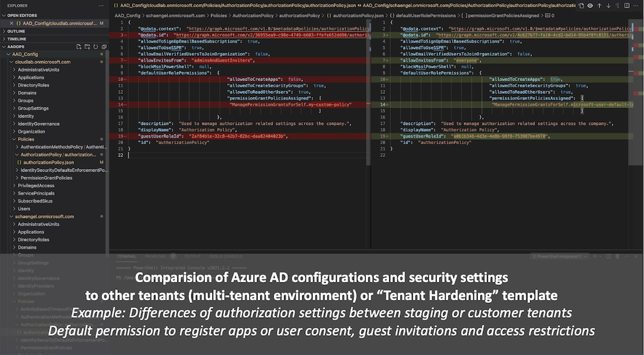Select the PermissionGrantPolicies folder
Viewport: 644px width, 355px height.
(x=46, y=178)
